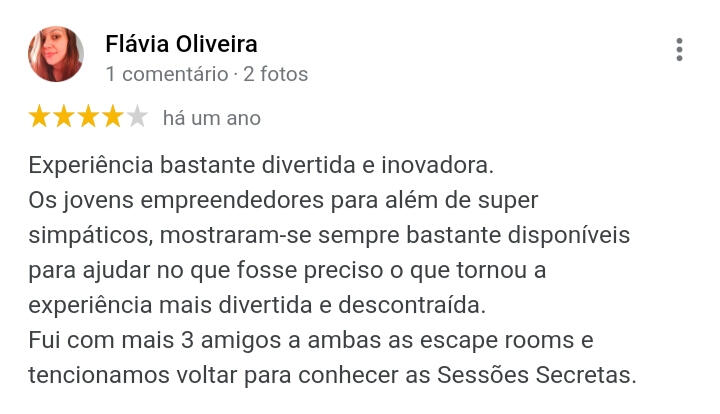The width and height of the screenshot is (720, 414).
Task: Click the line starting "simpáticos, mostraram-se"
Action: point(329,235)
